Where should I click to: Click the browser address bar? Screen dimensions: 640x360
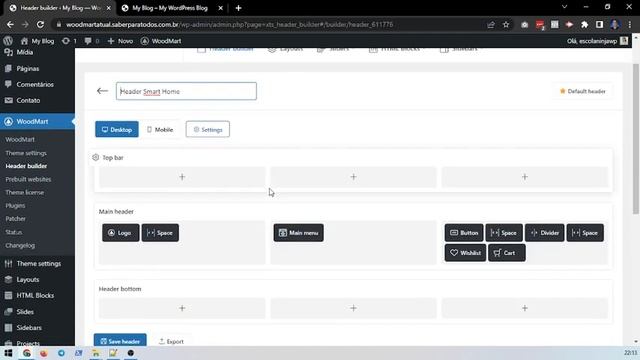tap(269, 24)
